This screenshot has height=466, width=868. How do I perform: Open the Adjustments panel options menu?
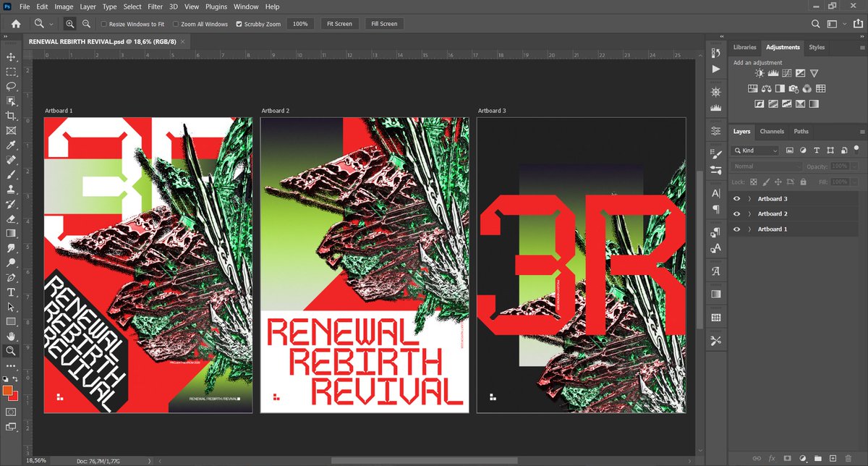click(x=862, y=47)
